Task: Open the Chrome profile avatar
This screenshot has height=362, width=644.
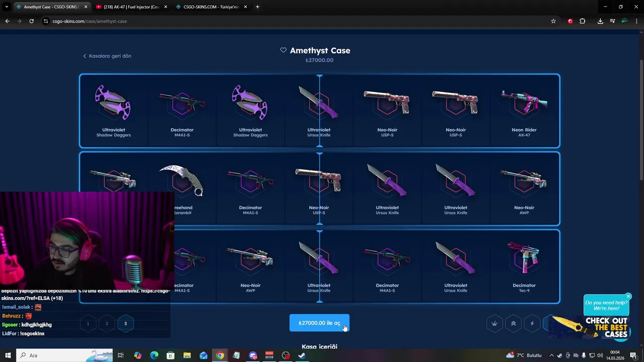Action: click(624, 21)
